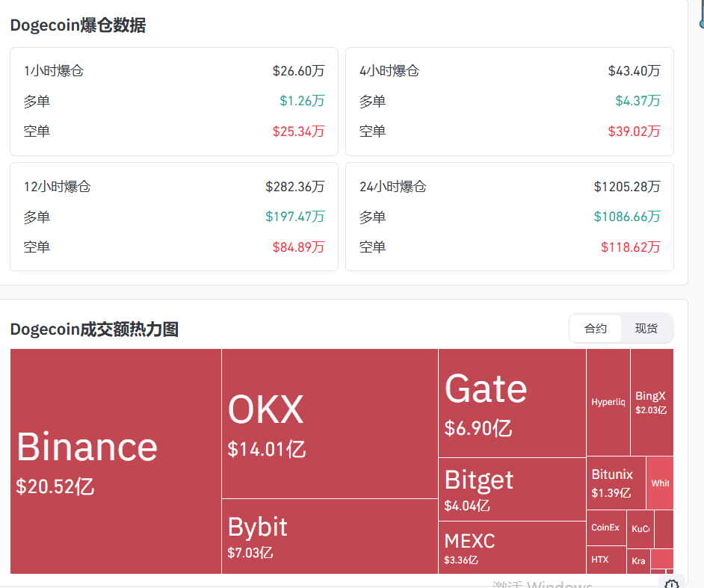Viewport: 704px width, 588px height.
Task: Click the 24-hour long value $1086.66万
Action: coord(627,217)
